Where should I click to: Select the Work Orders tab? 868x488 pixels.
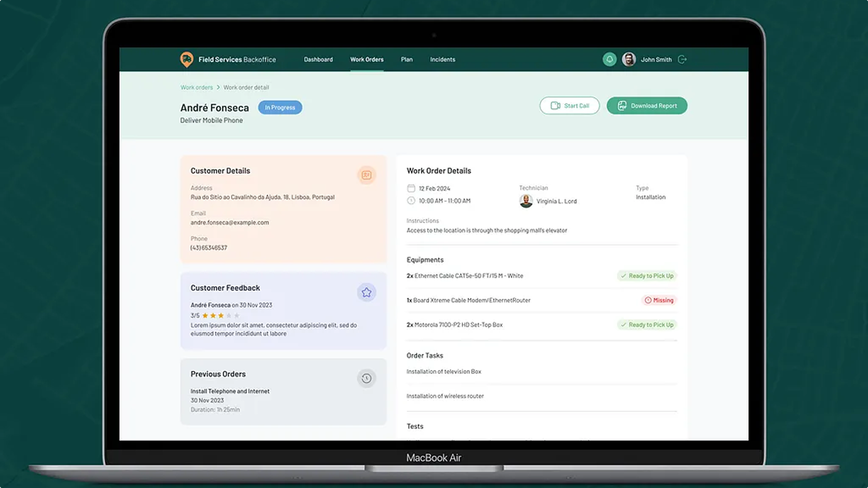[367, 59]
